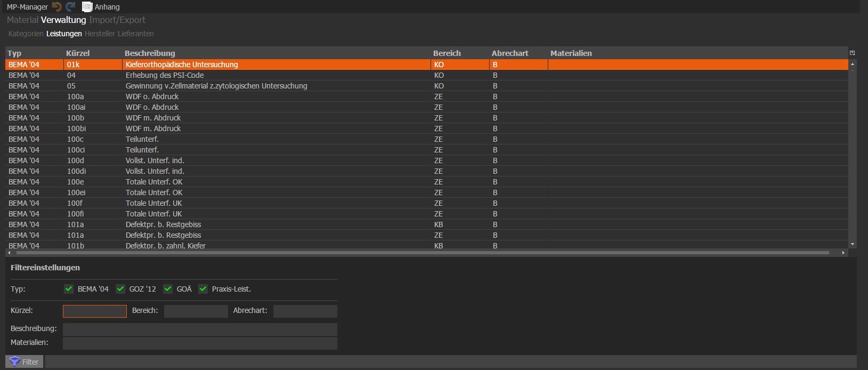Sort by the Bereich column header
The image size is (868, 370).
(x=447, y=53)
